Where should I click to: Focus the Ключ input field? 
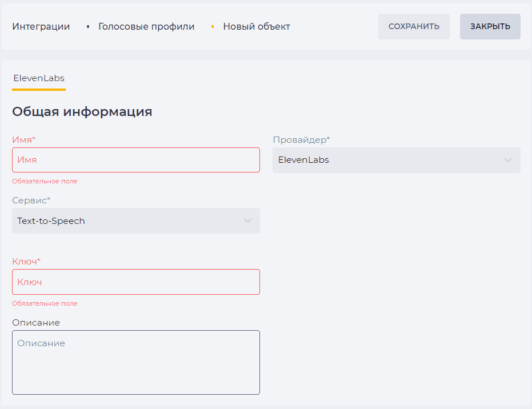coord(136,282)
